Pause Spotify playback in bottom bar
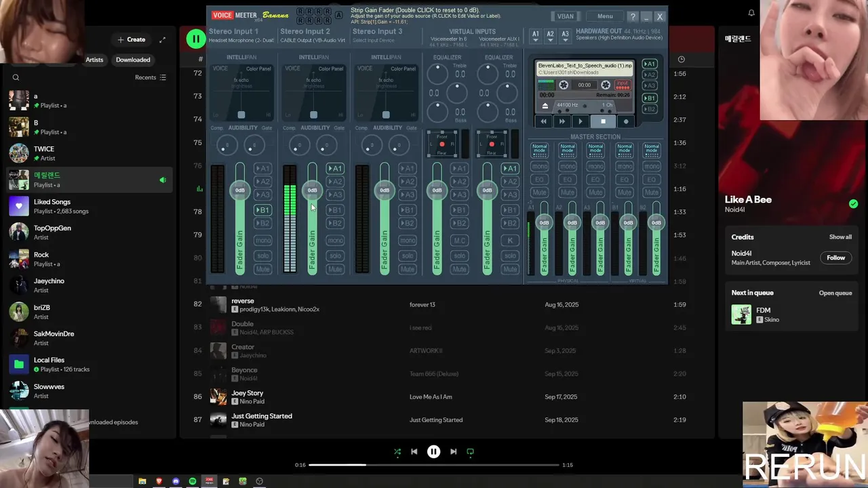Screen dimensions: 868x488 [434, 451]
